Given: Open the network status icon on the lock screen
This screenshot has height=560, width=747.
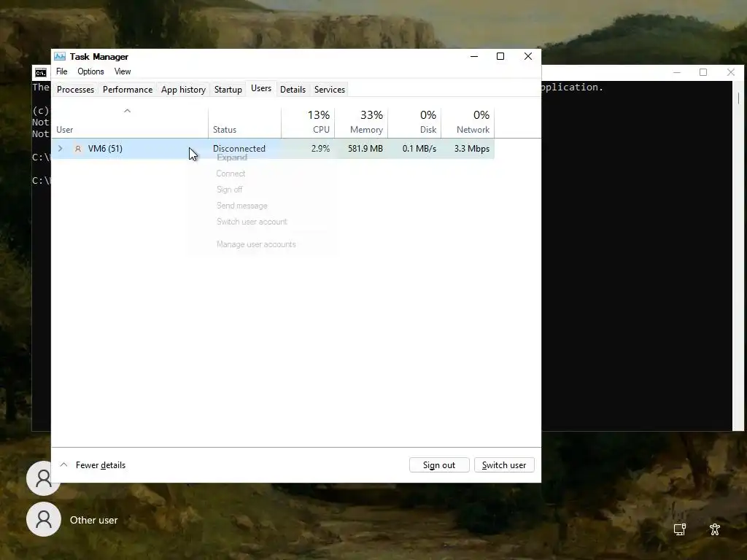Looking at the screenshot, I should click(679, 529).
